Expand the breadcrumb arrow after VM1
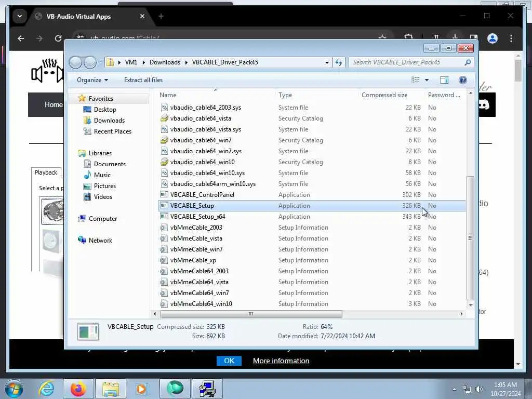This screenshot has width=532, height=399. click(x=144, y=62)
